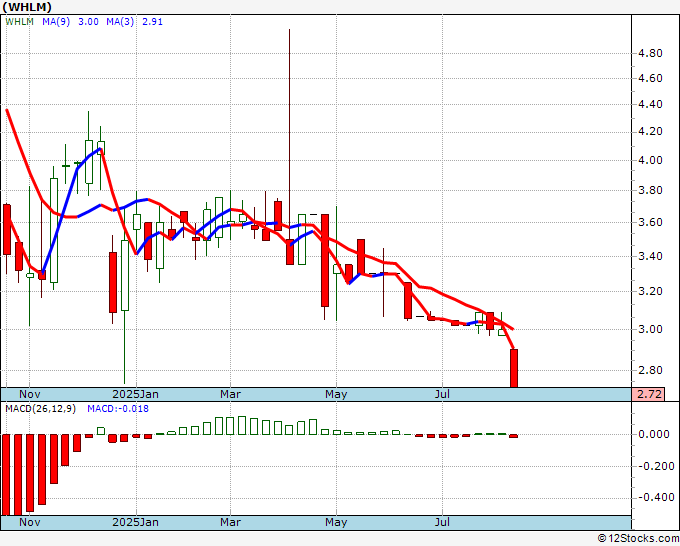Click Nov on the price chart date axis
Viewport: 680px width, 546px height.
tap(29, 394)
